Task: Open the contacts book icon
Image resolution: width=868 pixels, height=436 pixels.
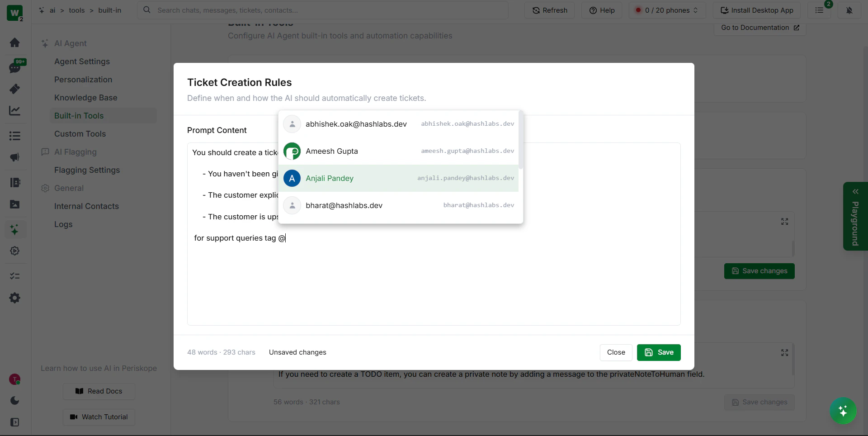Action: coord(14,182)
